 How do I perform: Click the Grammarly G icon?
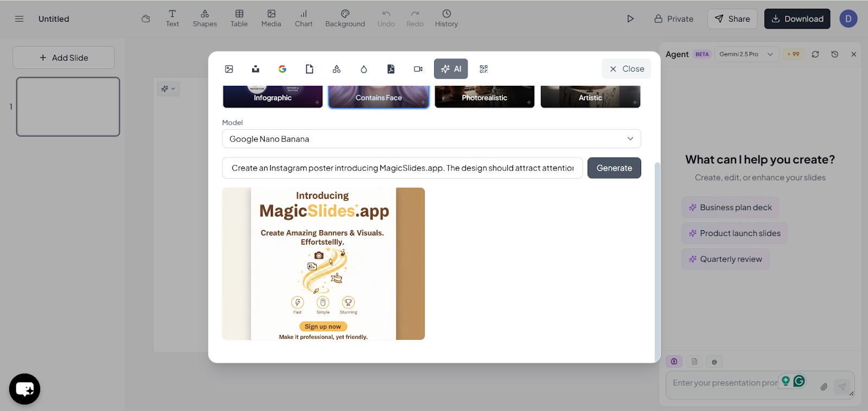click(799, 381)
